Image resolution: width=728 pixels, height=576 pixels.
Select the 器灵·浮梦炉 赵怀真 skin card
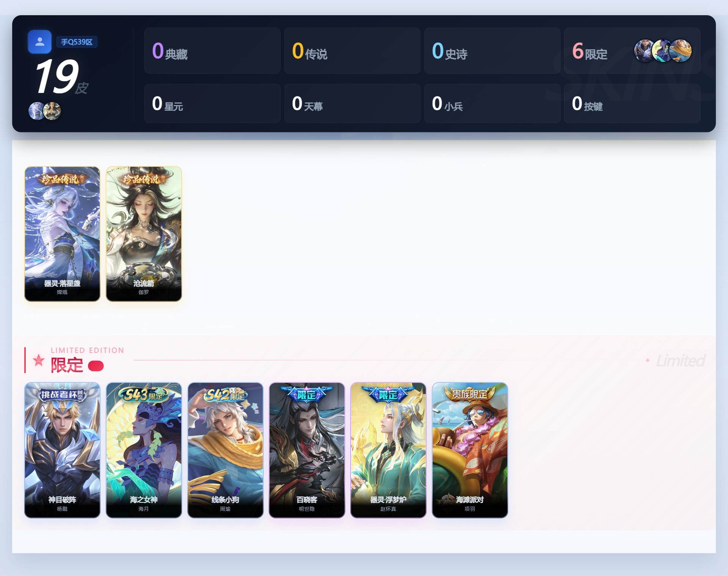(x=388, y=450)
